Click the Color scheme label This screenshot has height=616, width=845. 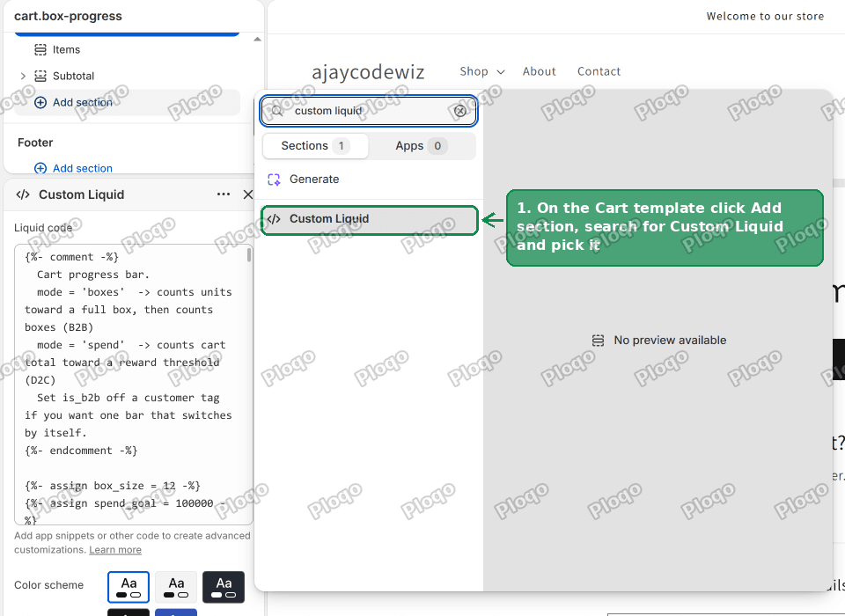click(48, 584)
